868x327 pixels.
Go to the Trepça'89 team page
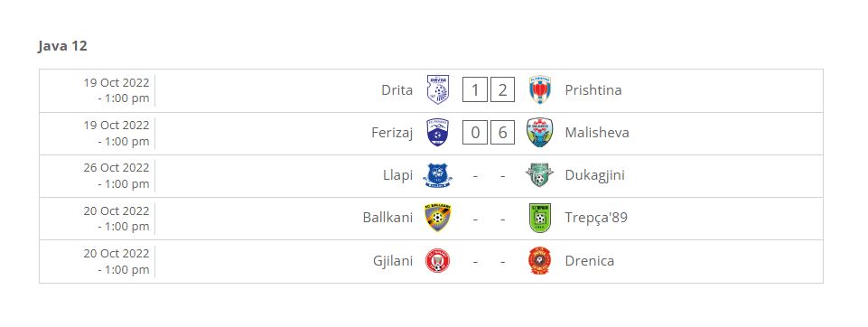tap(596, 218)
